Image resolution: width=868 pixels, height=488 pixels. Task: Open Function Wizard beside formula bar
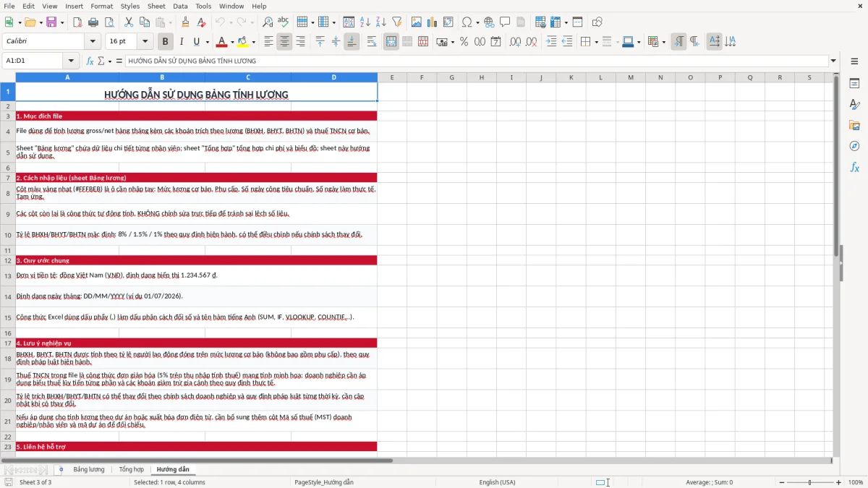click(x=90, y=61)
